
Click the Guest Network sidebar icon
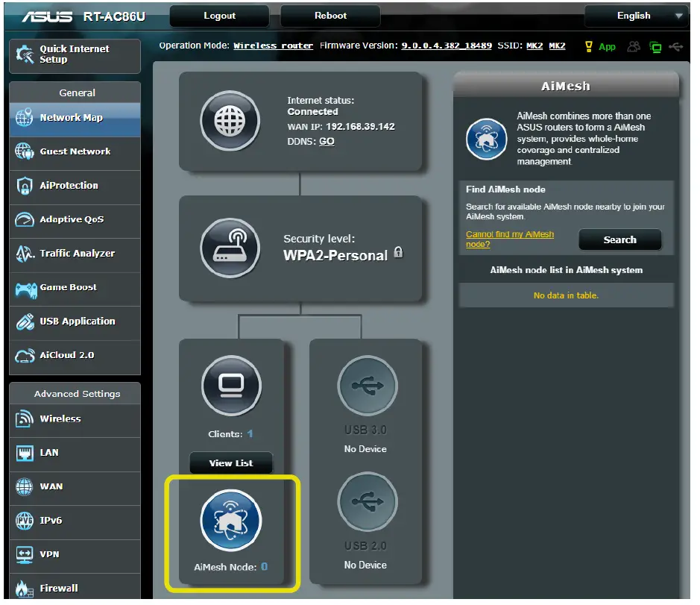click(24, 151)
